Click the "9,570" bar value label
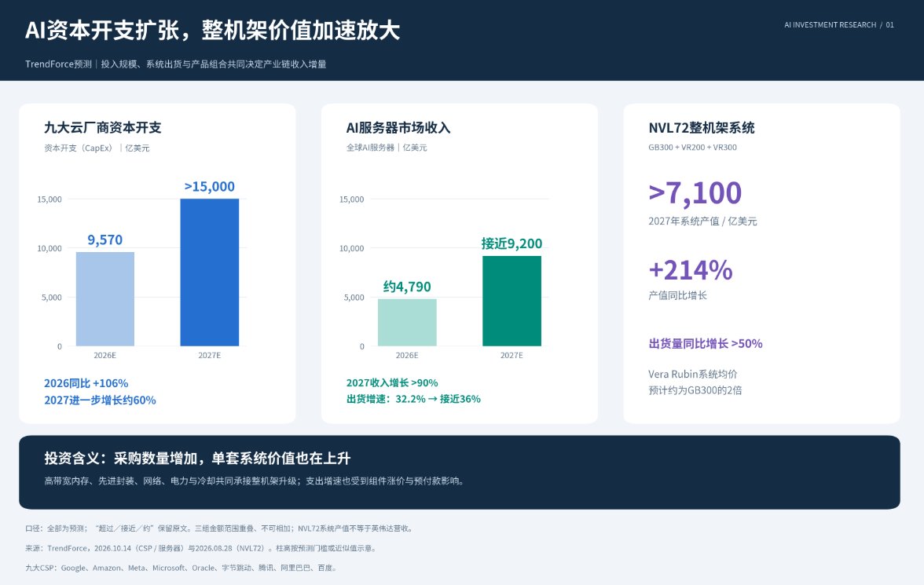Image resolution: width=924 pixels, height=585 pixels. click(x=105, y=239)
